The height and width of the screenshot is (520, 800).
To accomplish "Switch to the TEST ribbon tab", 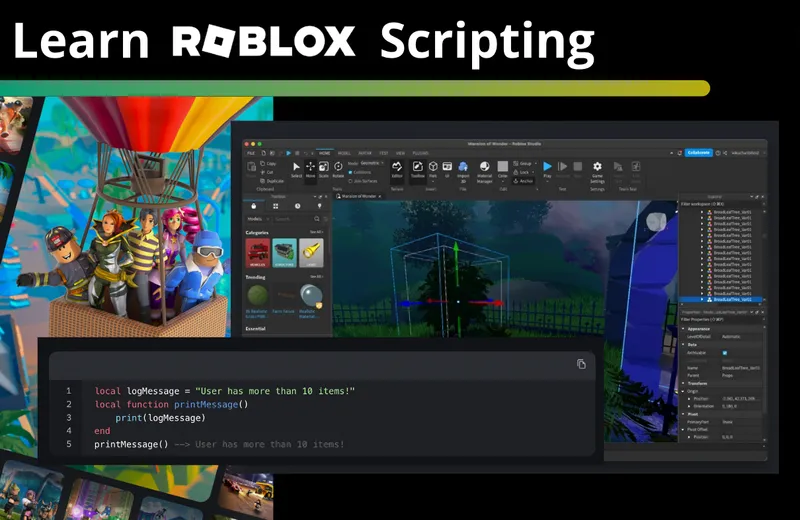I will [384, 153].
